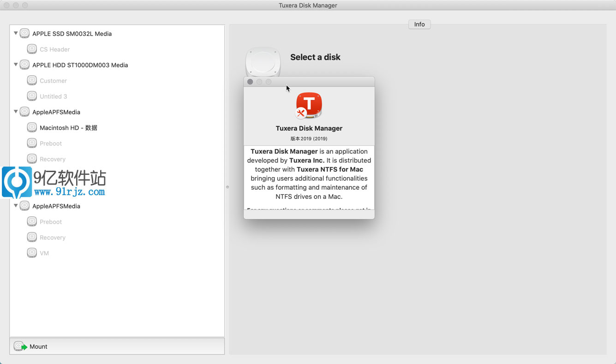This screenshot has height=364, width=616.
Task: Collapse the APPLE SSD SM0032L Media tree
Action: (x=16, y=33)
